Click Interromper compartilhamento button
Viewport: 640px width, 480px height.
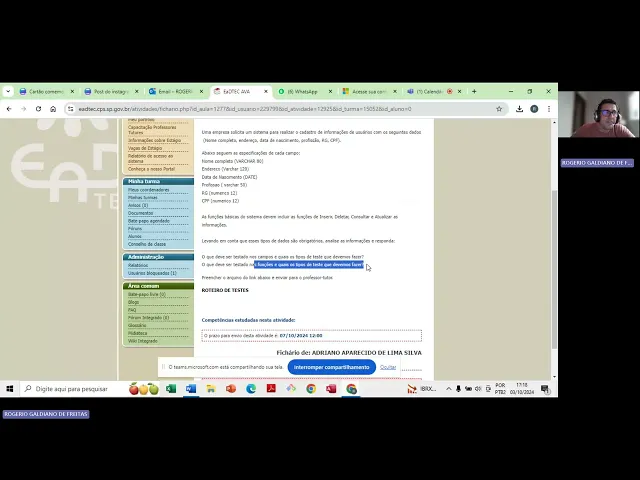click(331, 367)
